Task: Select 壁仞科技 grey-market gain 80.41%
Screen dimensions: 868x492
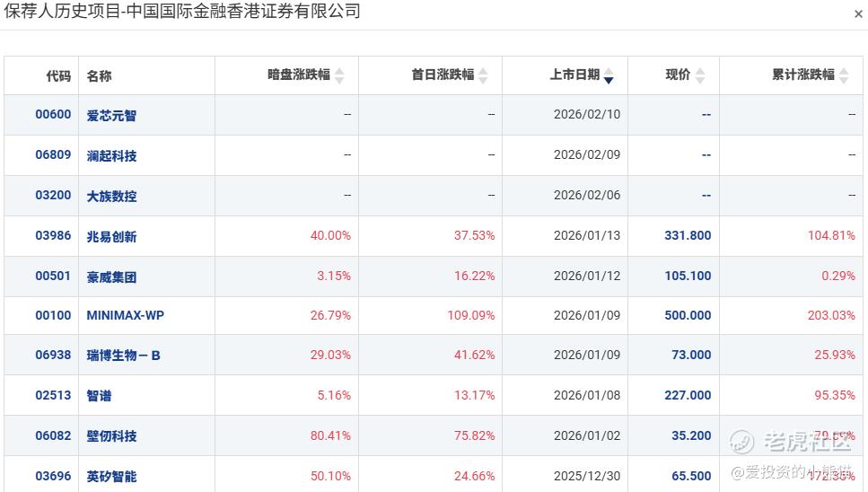Action: click(x=330, y=436)
